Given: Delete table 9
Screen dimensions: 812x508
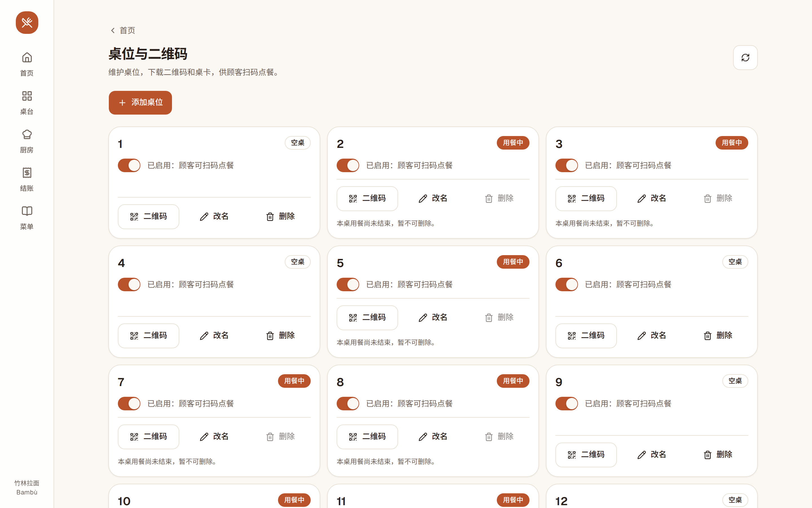Looking at the screenshot, I should click(x=718, y=455).
